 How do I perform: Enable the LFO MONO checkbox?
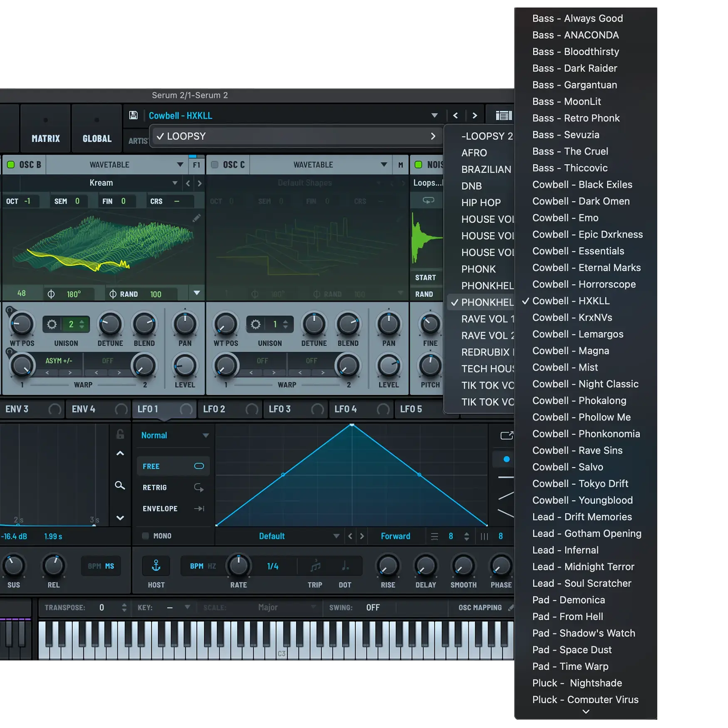(146, 536)
